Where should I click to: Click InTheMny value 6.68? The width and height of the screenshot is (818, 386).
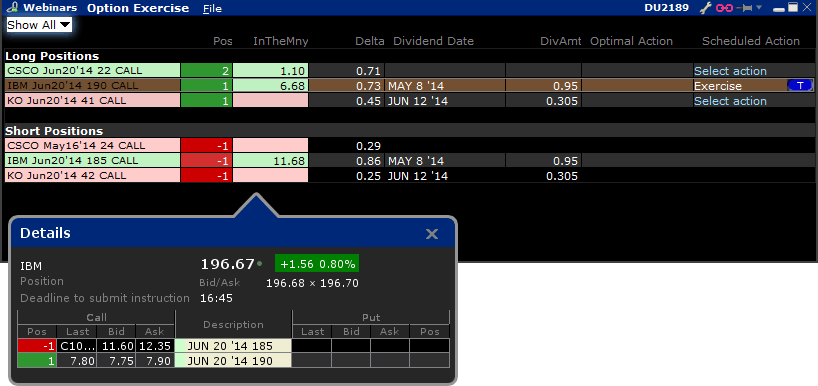pyautogui.click(x=270, y=86)
